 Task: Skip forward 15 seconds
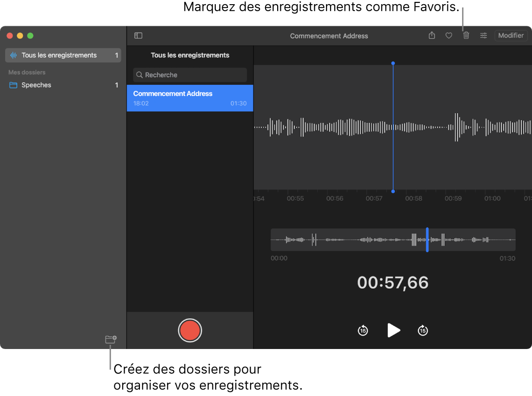423,330
